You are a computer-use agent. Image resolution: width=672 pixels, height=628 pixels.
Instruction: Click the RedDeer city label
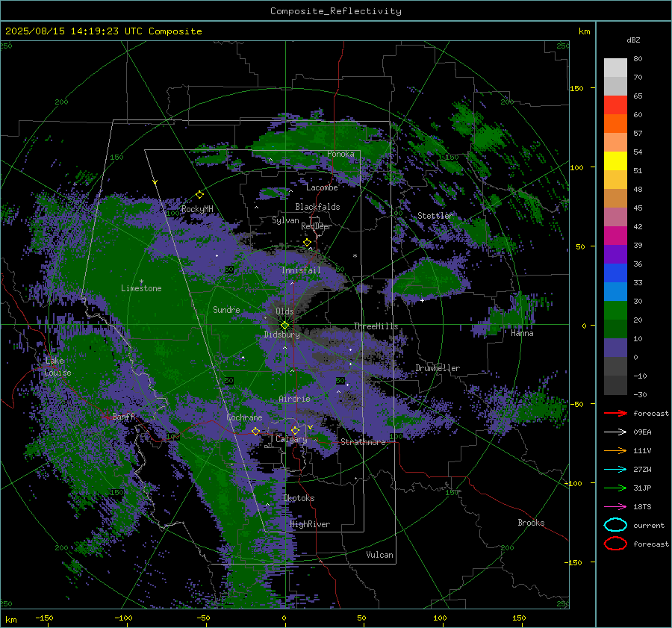pos(317,226)
